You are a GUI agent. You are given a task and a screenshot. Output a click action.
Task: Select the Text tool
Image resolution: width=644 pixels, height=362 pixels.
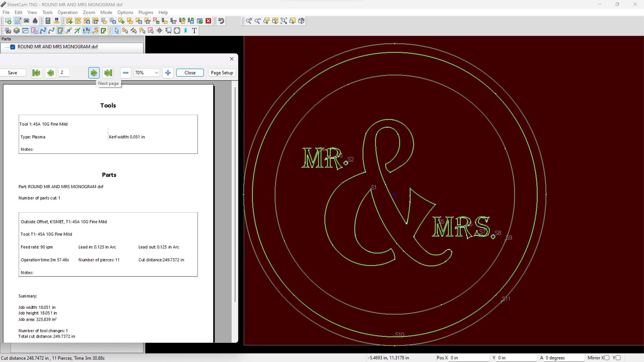pyautogui.click(x=194, y=30)
